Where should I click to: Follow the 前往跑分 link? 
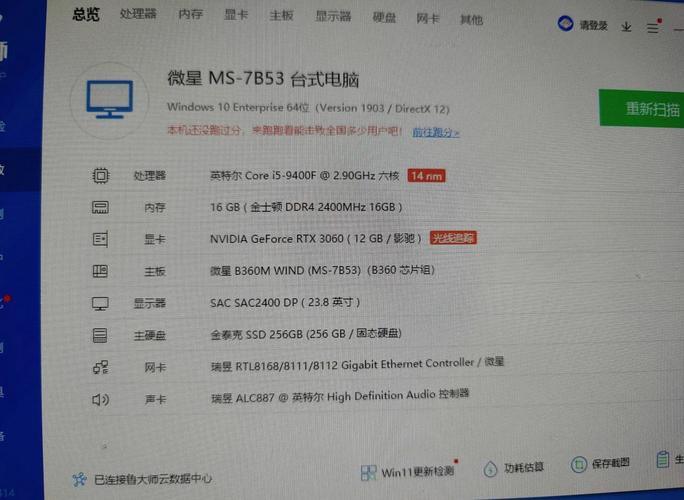(x=435, y=132)
